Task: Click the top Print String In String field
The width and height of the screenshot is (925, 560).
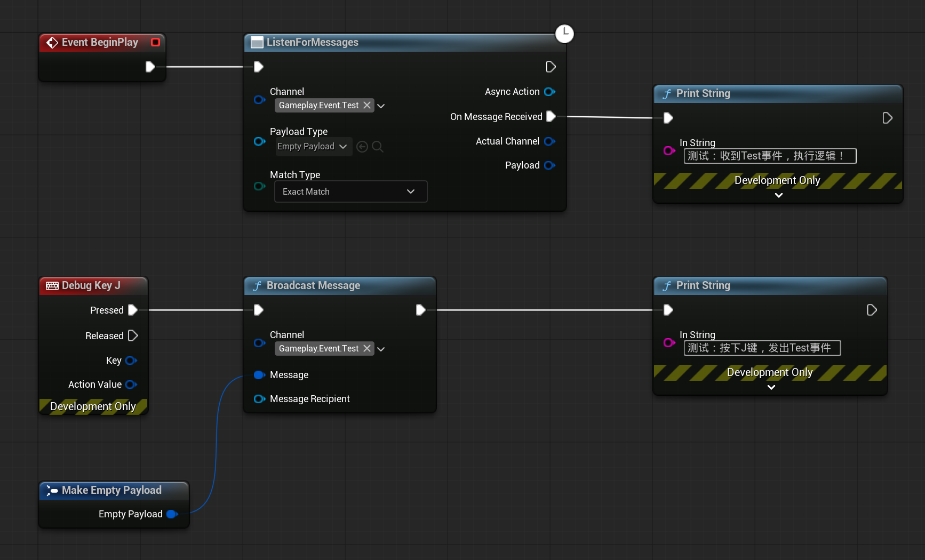Action: (x=769, y=156)
